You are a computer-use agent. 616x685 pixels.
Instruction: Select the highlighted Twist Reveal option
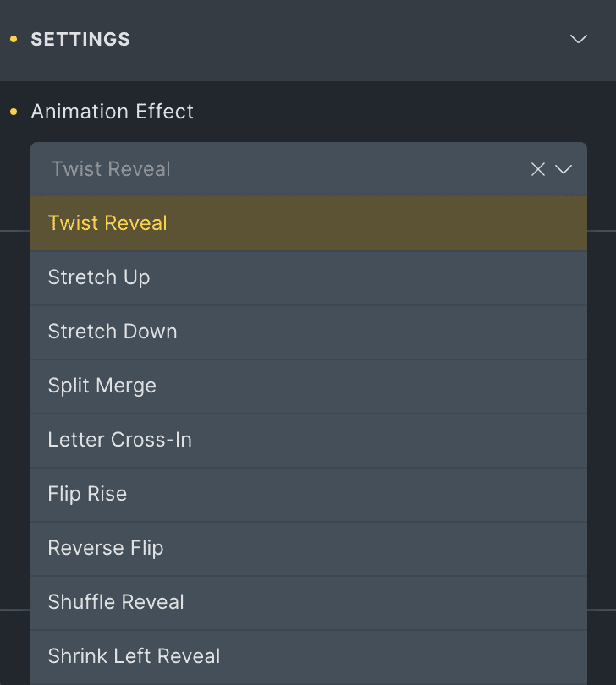coord(107,223)
